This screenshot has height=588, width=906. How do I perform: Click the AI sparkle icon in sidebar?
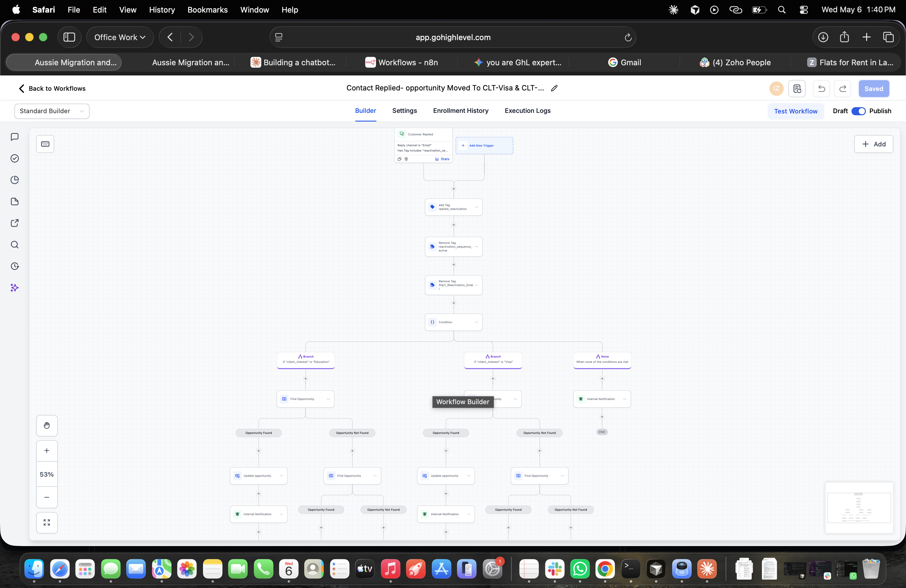(x=14, y=288)
